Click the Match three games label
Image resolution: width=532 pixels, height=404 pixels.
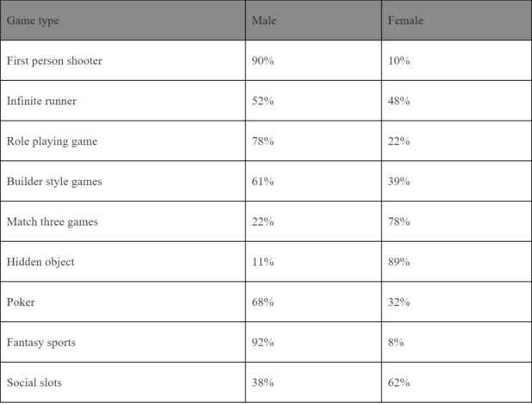coord(53,221)
